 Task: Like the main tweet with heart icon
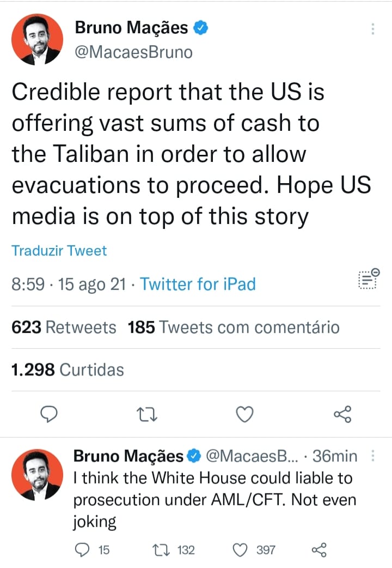(244, 414)
